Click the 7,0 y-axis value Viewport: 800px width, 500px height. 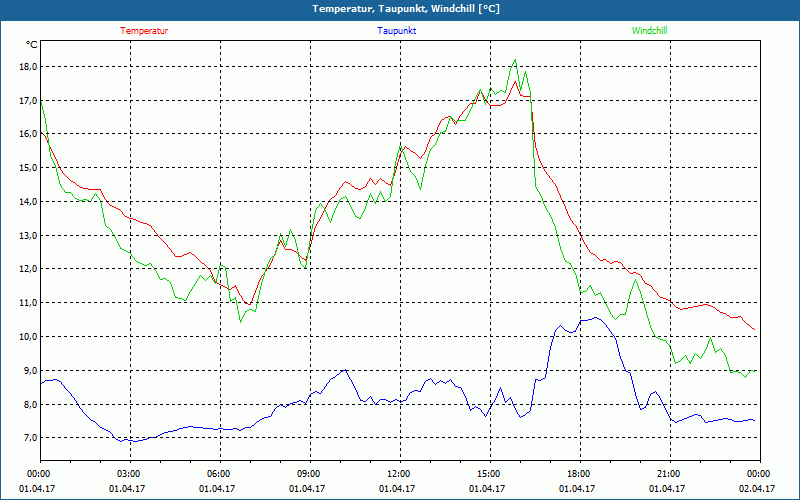pyautogui.click(x=30, y=438)
